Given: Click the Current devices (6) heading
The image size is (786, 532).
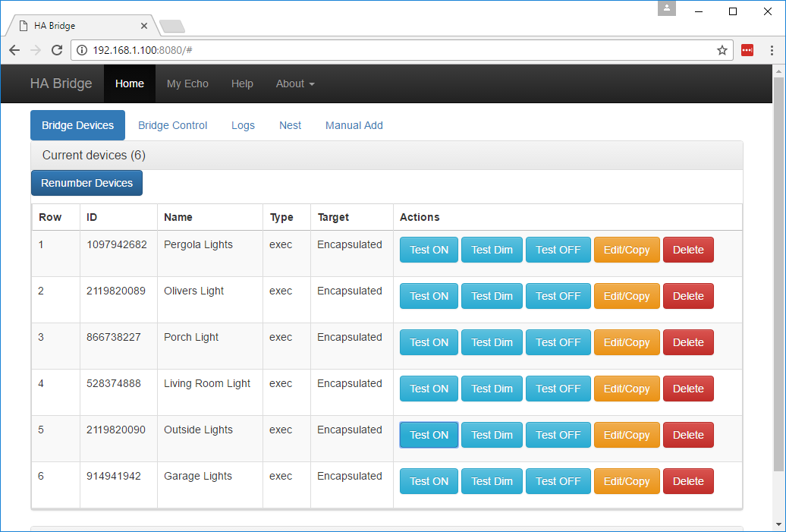Looking at the screenshot, I should tap(94, 156).
